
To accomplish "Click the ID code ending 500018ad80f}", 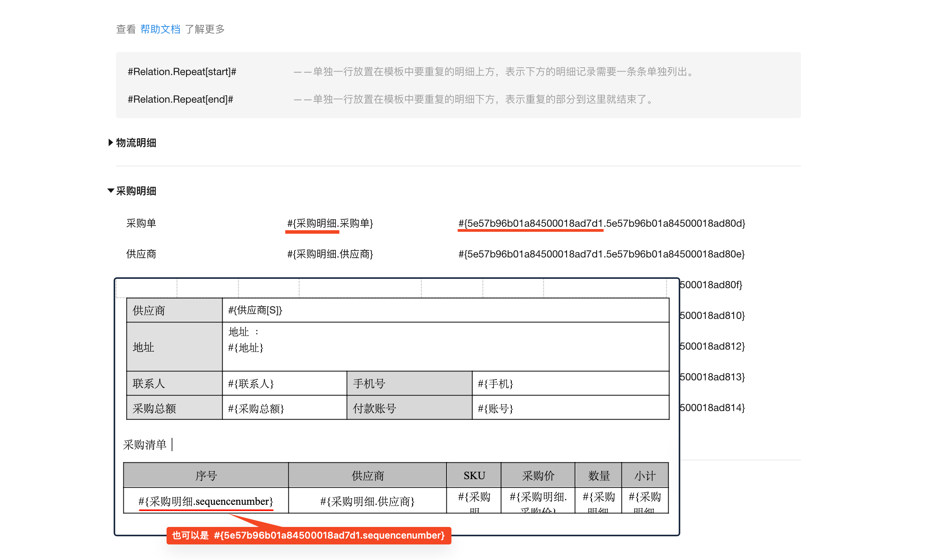I will point(711,285).
